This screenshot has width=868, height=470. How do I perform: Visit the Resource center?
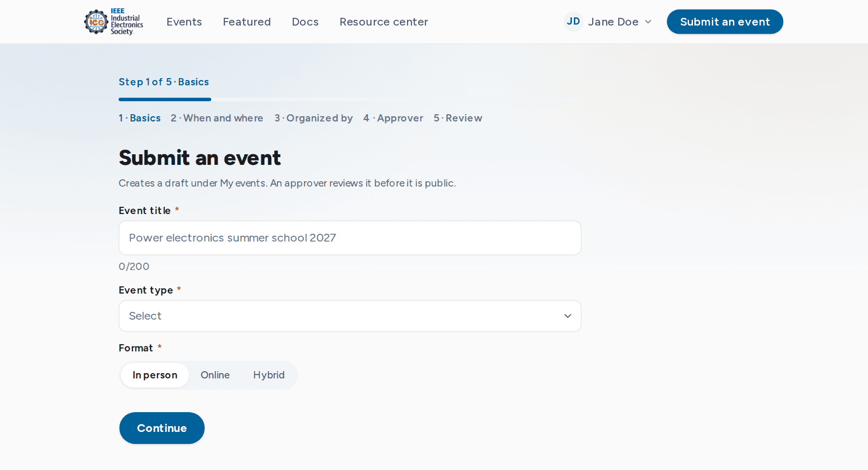click(x=384, y=22)
